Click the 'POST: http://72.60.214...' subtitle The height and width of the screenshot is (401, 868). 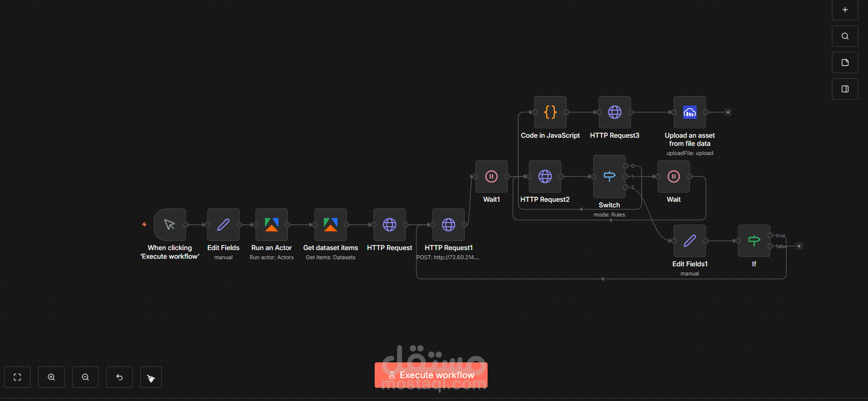coord(448,257)
